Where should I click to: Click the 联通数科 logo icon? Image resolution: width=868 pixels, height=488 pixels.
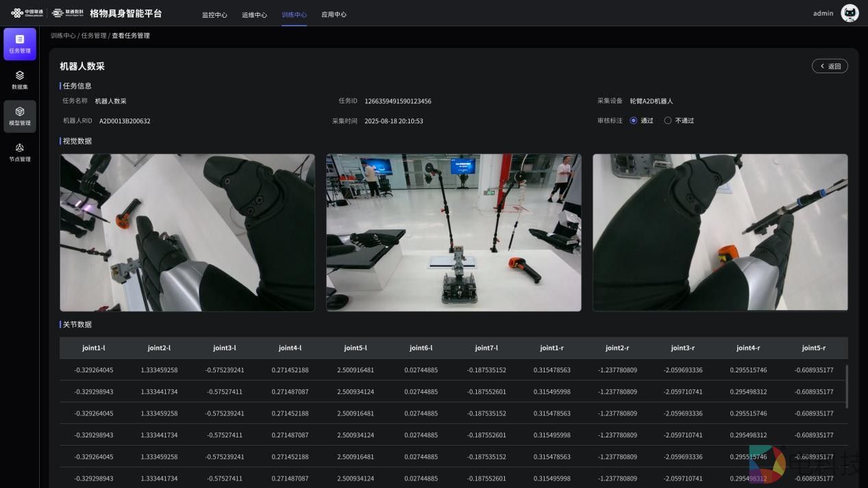[x=67, y=13]
